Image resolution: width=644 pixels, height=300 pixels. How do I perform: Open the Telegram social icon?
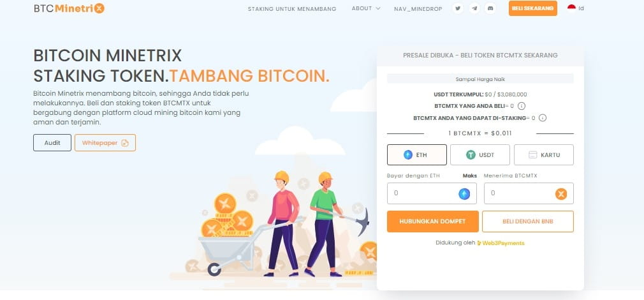click(x=474, y=8)
